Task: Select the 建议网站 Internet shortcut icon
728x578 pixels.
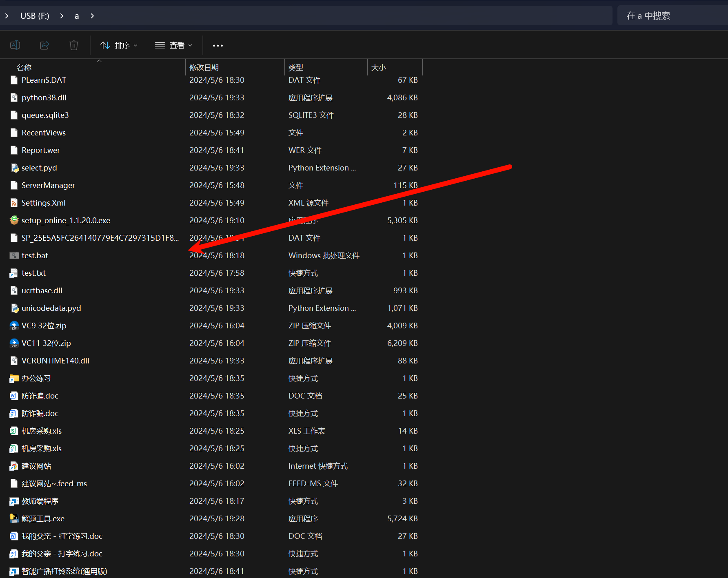Action: coord(14,466)
